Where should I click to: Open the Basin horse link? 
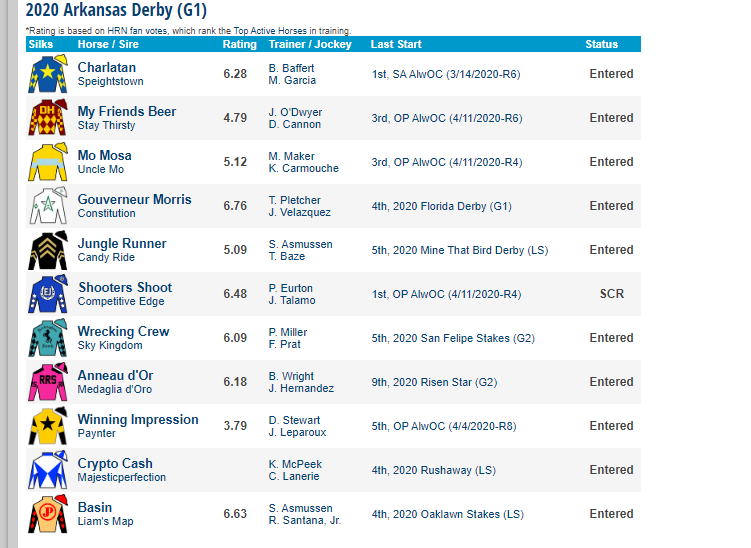coord(95,507)
